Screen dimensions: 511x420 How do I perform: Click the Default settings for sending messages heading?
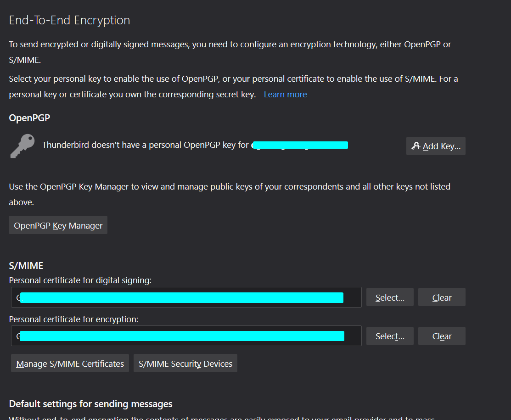click(90, 404)
